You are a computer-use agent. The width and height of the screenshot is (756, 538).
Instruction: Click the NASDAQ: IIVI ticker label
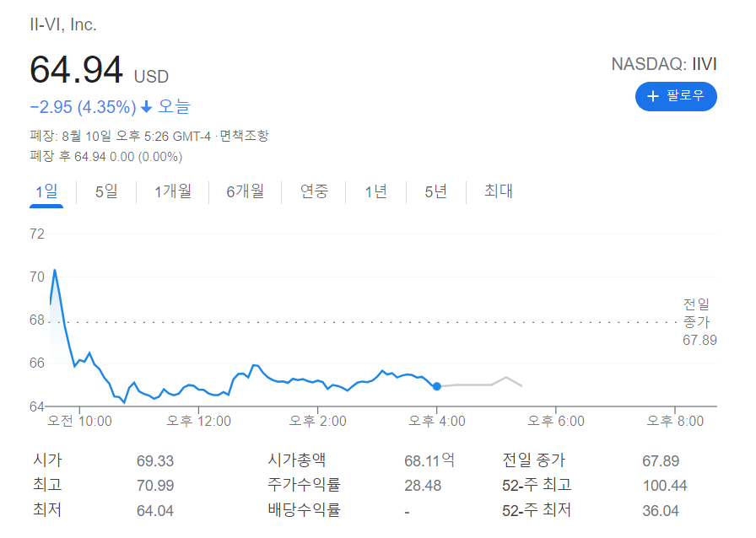coord(664,64)
